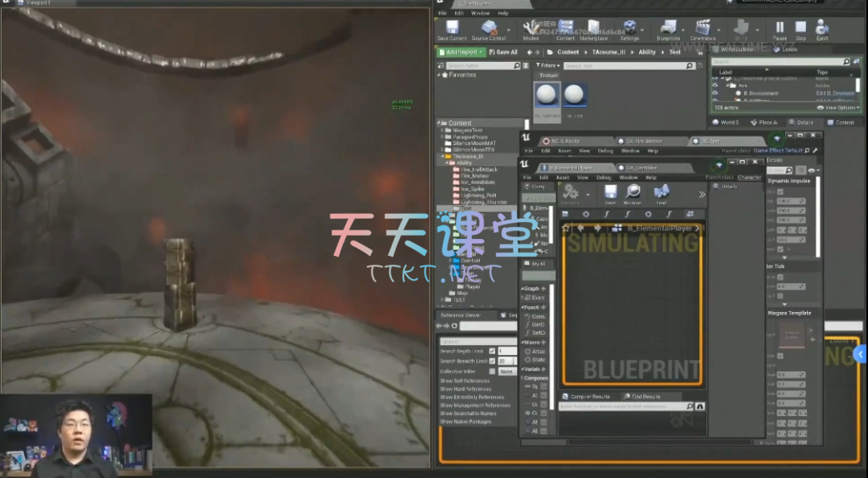Stop the running simulation

(x=800, y=30)
